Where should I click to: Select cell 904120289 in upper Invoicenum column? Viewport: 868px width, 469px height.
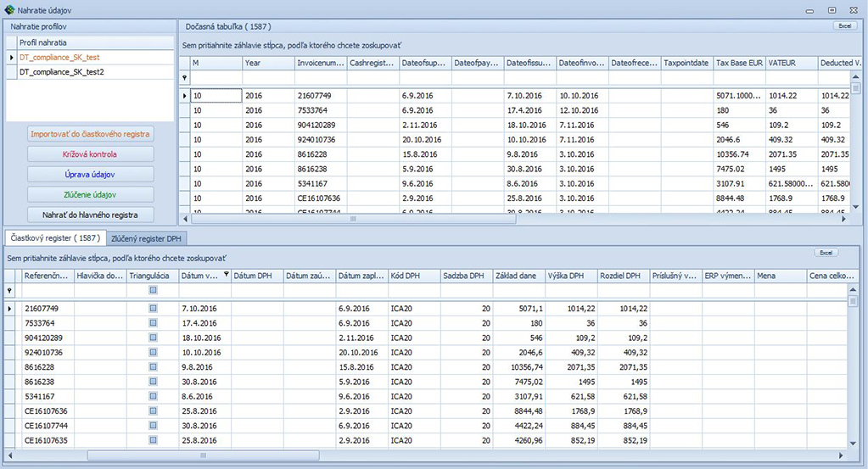321,125
